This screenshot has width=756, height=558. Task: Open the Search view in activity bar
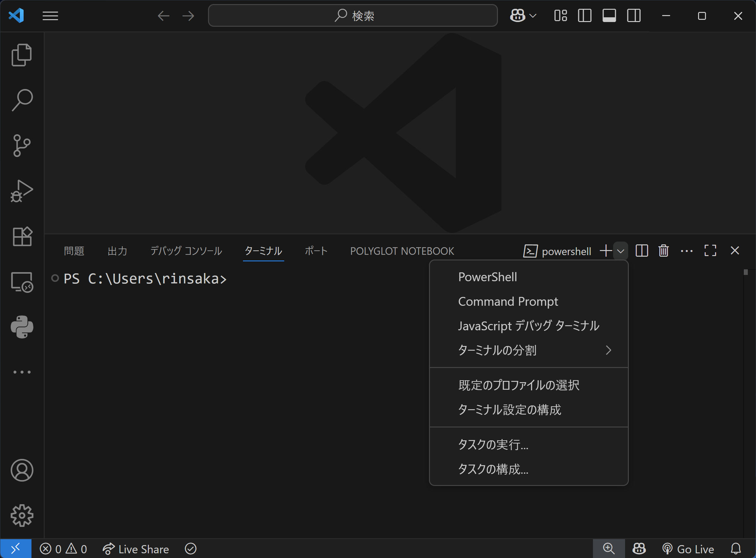coord(22,100)
